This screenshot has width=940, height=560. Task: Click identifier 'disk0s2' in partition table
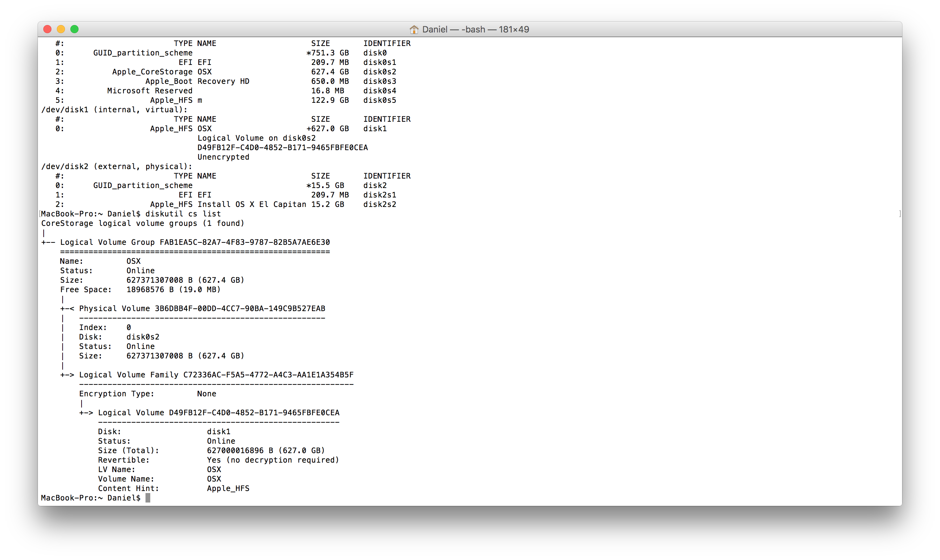pyautogui.click(x=380, y=72)
